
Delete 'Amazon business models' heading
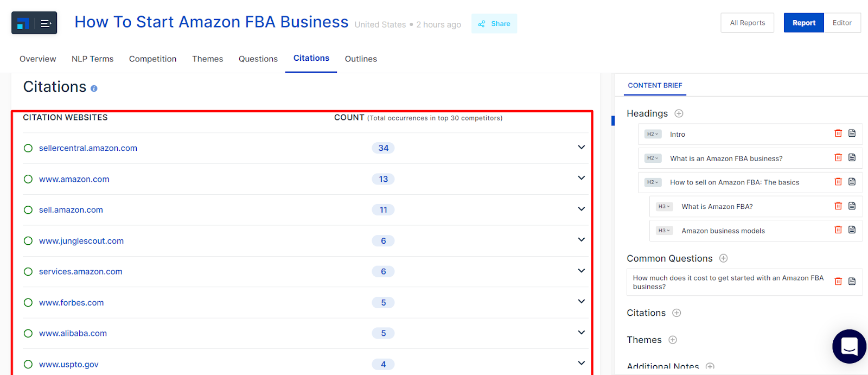tap(838, 230)
